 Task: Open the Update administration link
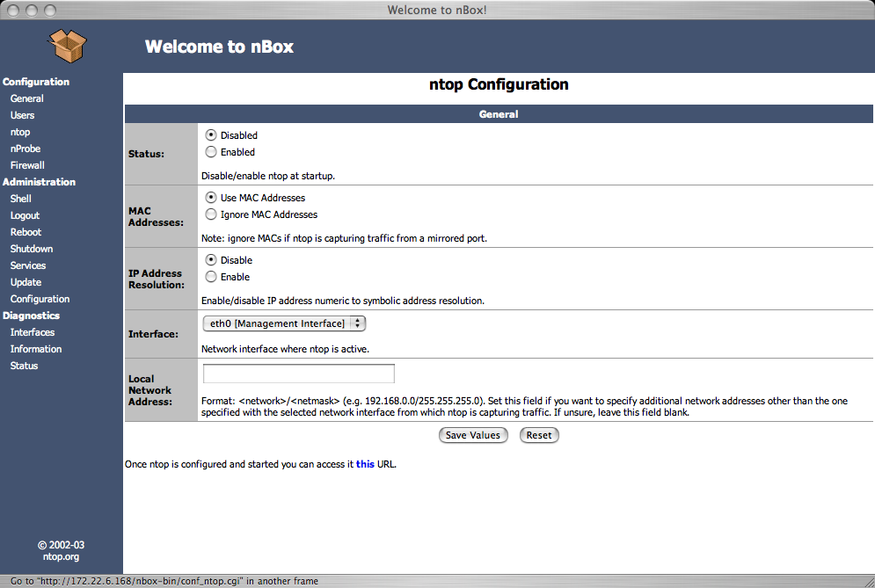coord(26,282)
